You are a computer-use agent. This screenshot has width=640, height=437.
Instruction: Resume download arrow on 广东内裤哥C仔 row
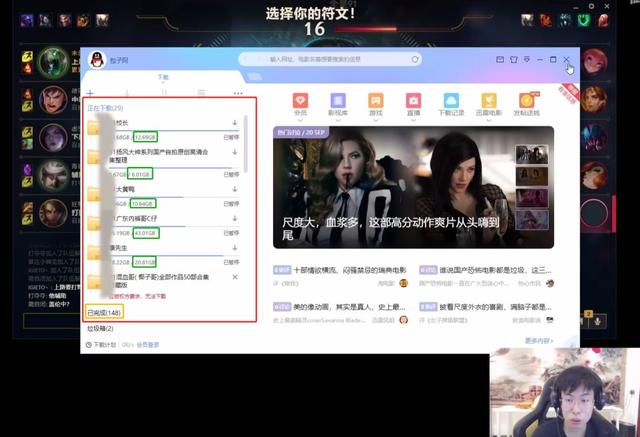tap(235, 218)
